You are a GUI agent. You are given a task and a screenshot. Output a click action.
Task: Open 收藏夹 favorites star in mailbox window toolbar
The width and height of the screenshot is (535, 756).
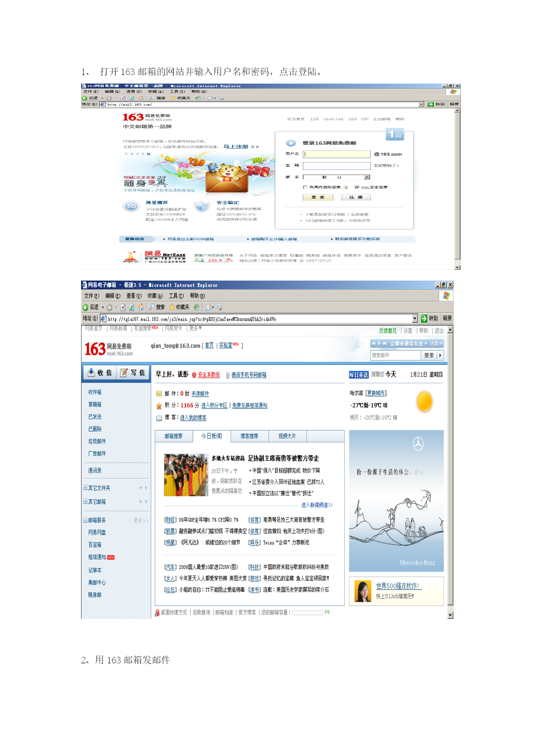coord(172,307)
